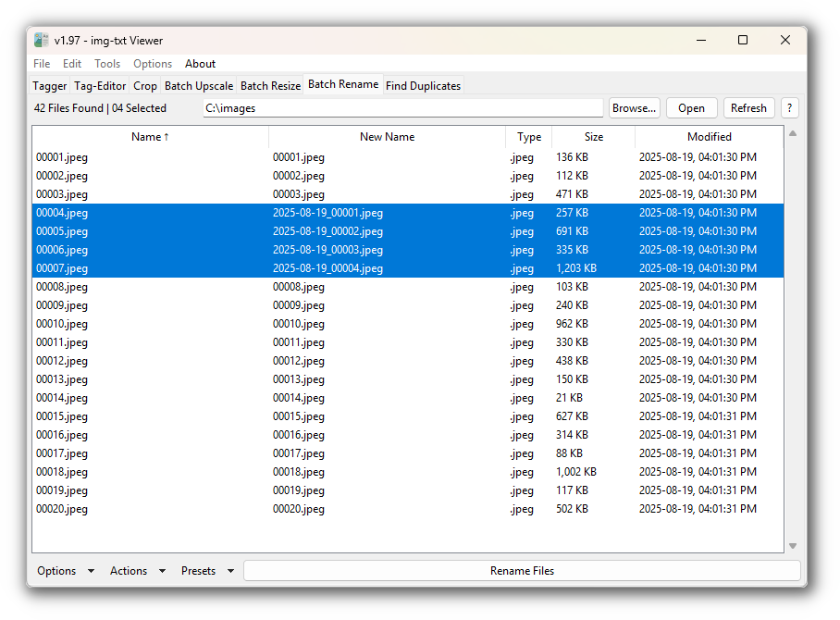
Task: Click the selected 00004.jpeg row
Action: [x=408, y=213]
